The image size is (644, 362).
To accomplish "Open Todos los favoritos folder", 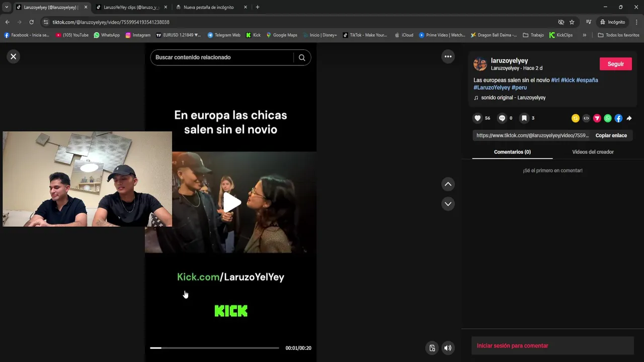I will pyautogui.click(x=618, y=35).
